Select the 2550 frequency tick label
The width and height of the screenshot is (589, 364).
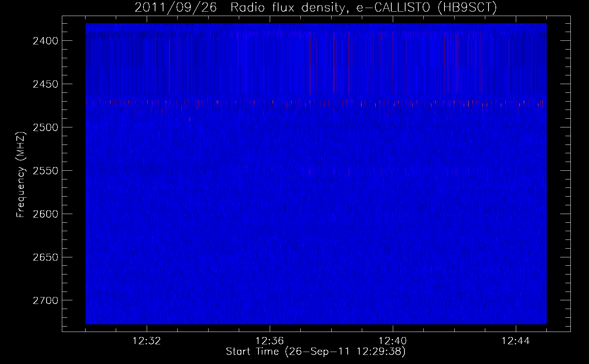click(x=46, y=171)
